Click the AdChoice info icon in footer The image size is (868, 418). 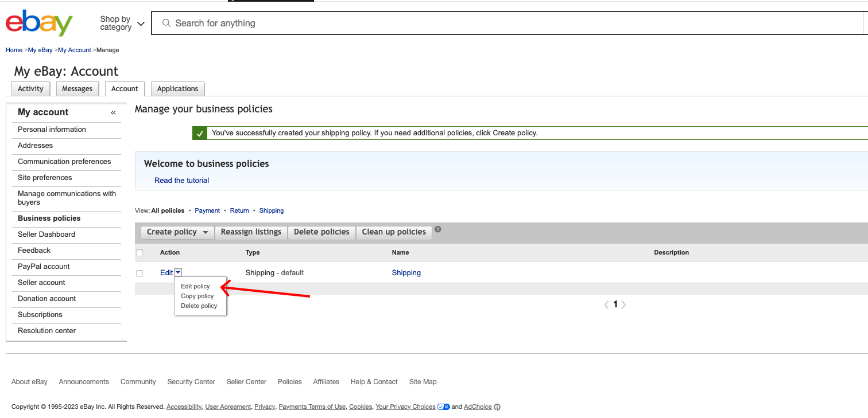[497, 407]
